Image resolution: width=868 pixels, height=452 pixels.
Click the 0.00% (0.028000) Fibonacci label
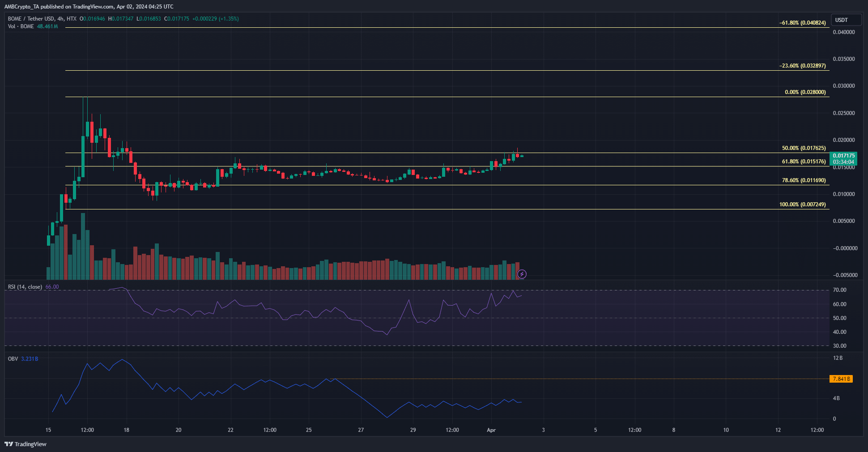[x=805, y=92]
